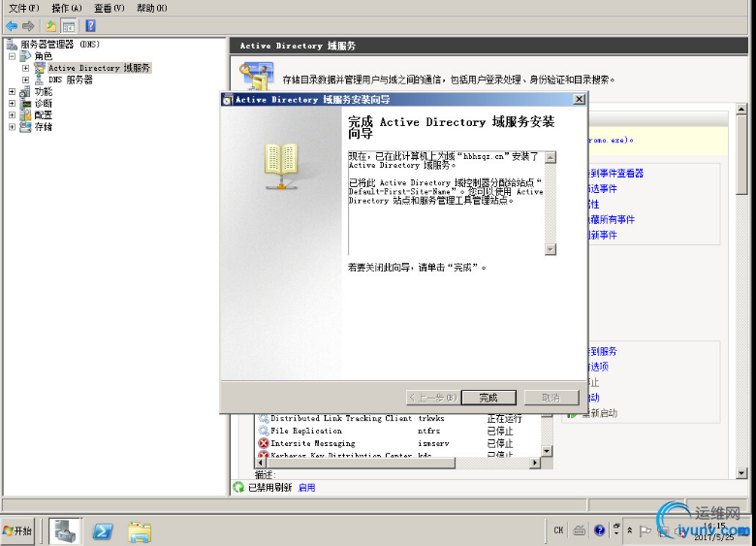Image resolution: width=756 pixels, height=546 pixels.
Task: Open Server Manager from the taskbar
Action: (x=65, y=531)
